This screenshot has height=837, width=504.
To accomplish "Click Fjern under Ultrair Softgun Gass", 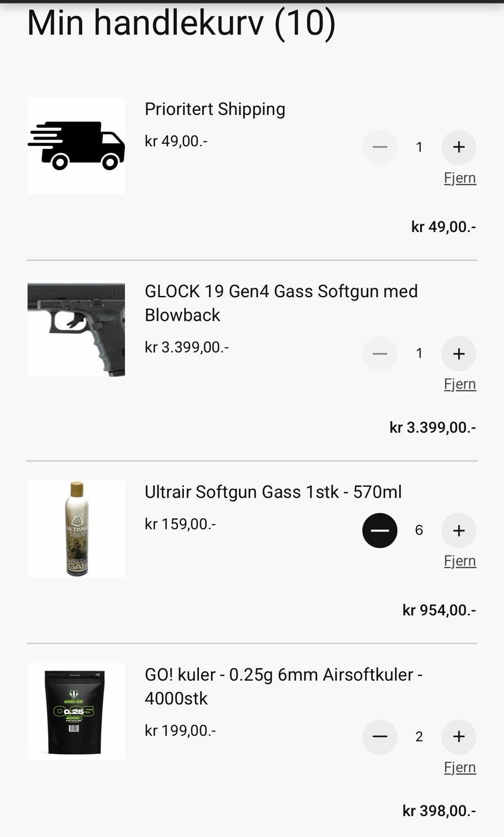I will click(x=459, y=561).
